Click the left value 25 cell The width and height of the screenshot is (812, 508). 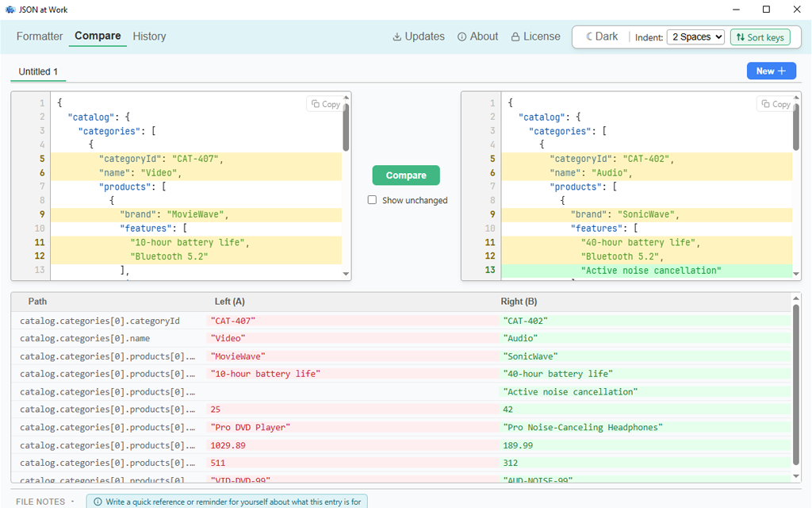point(352,410)
